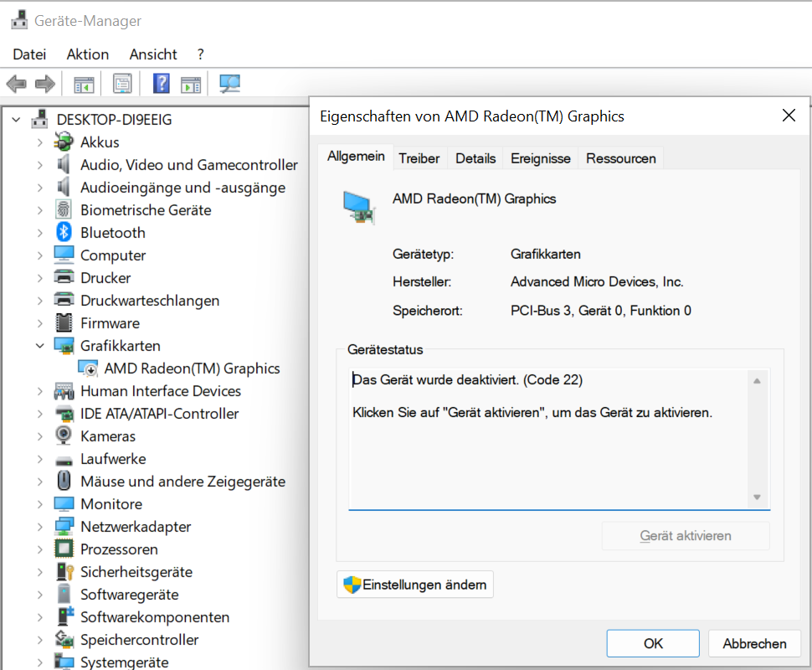Close the Eigenschaften dialog
The height and width of the screenshot is (670, 812).
[x=789, y=115]
